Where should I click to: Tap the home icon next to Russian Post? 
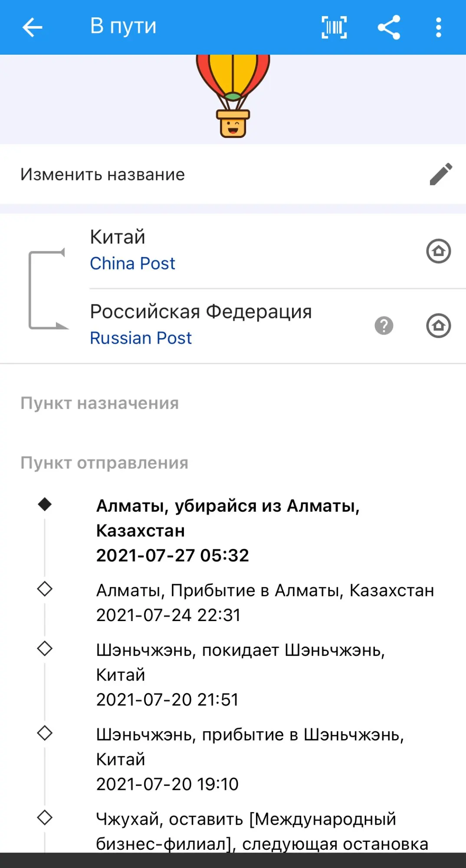tap(439, 326)
